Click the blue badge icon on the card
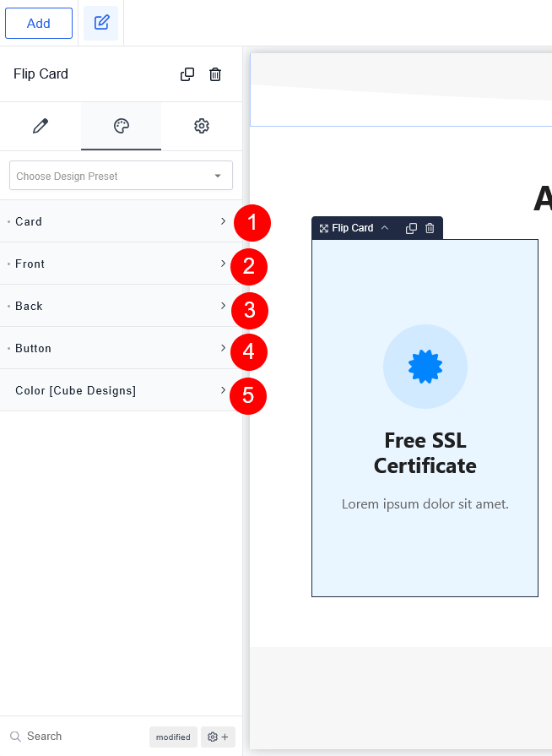Viewport: 552px width, 756px height. point(425,367)
